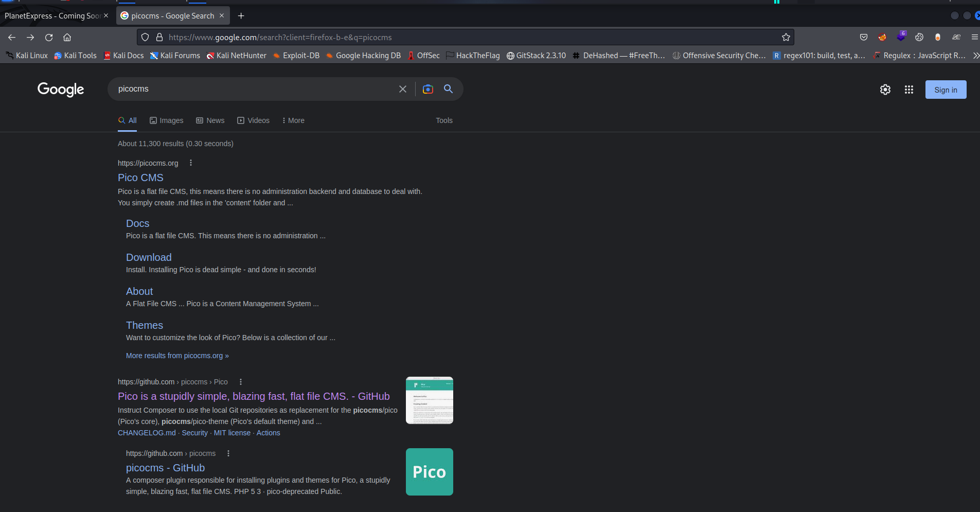This screenshot has height=512, width=980.
Task: Open tracking protection shield in address bar
Action: (x=145, y=37)
